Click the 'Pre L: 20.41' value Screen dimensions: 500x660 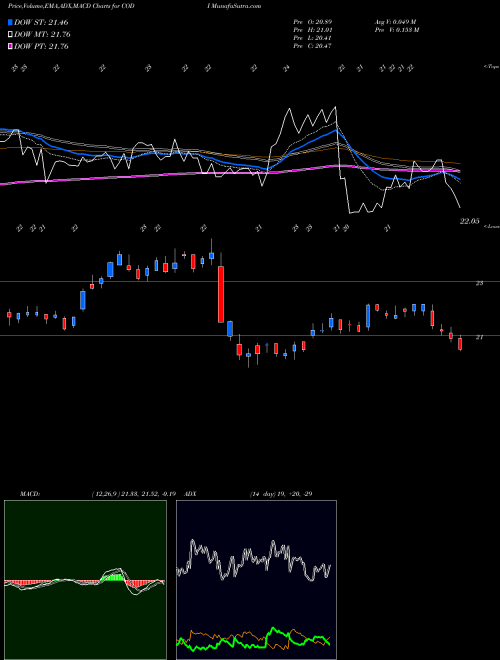coord(313,38)
